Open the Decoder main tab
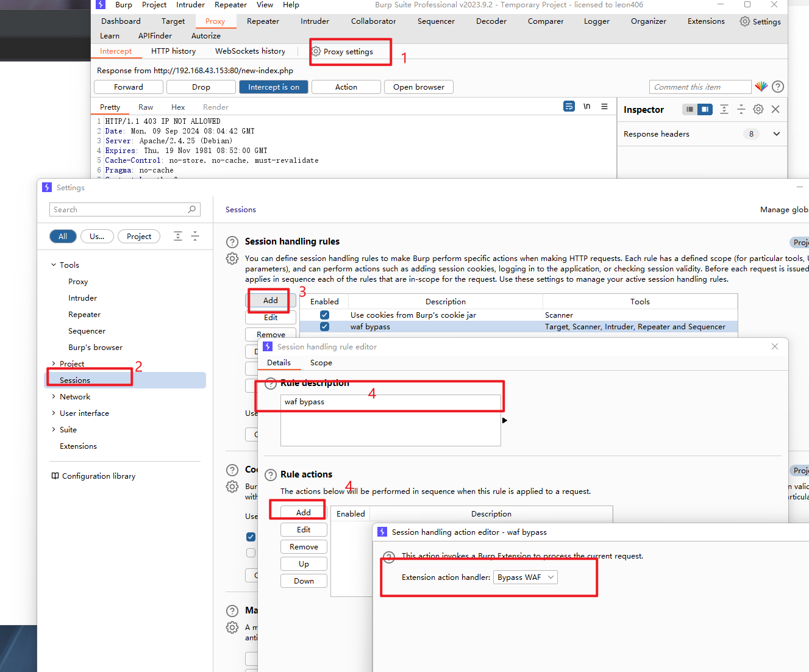The width and height of the screenshot is (809, 672). click(x=491, y=21)
